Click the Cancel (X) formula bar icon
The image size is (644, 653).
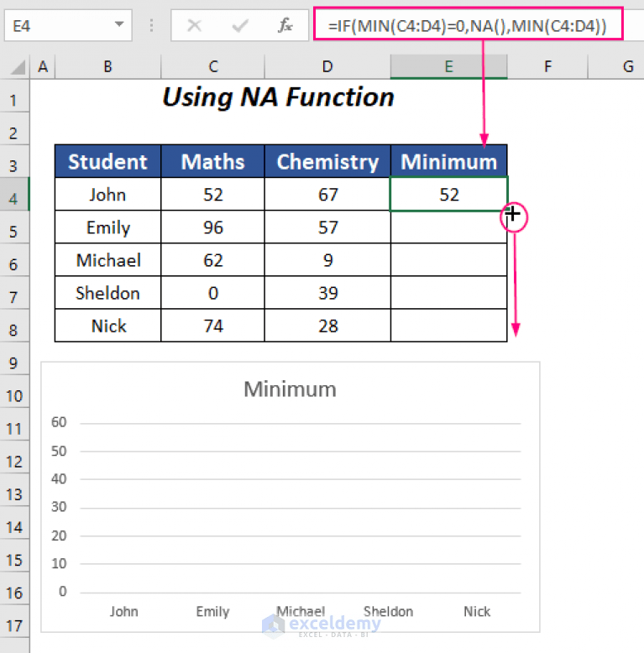pyautogui.click(x=194, y=26)
